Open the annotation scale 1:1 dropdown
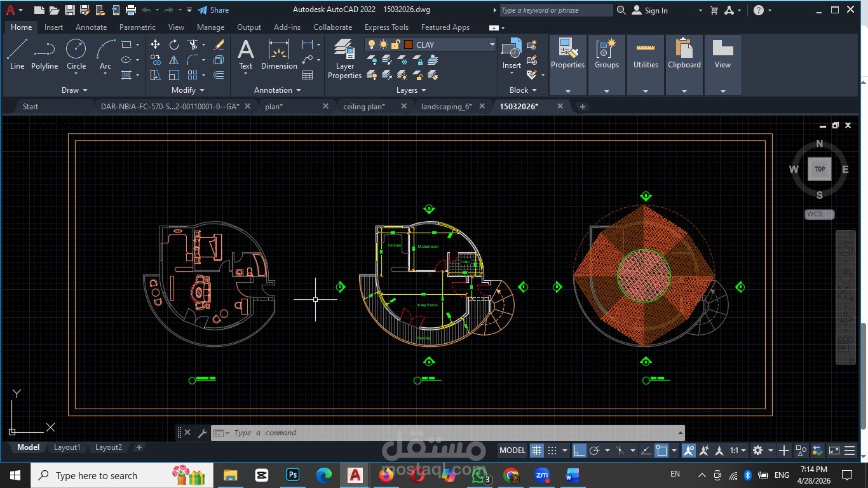This screenshot has width=868, height=488. 737,451
